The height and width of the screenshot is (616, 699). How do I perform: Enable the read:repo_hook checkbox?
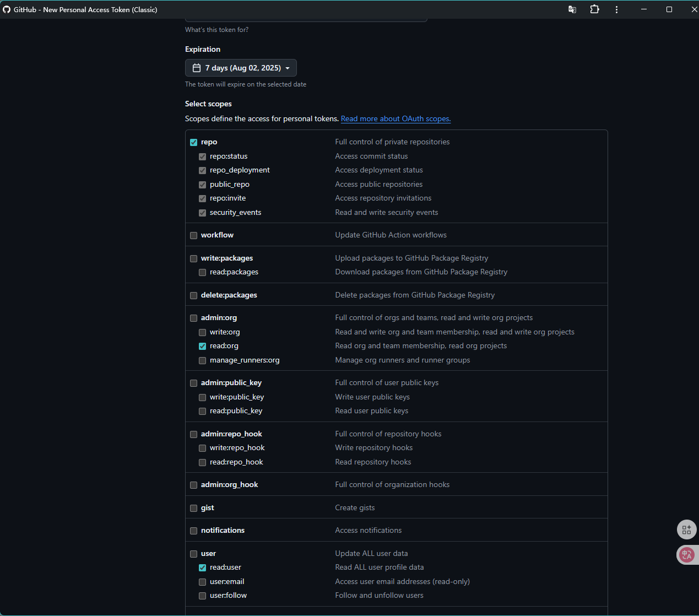coord(203,462)
